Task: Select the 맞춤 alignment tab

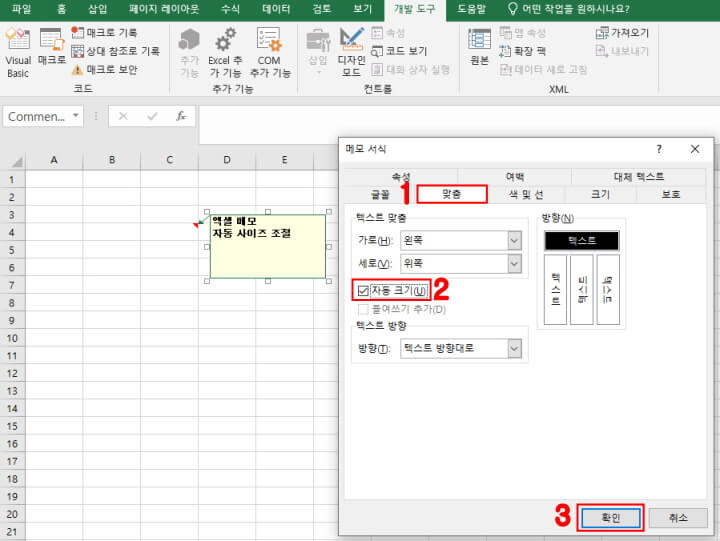Action: point(452,194)
